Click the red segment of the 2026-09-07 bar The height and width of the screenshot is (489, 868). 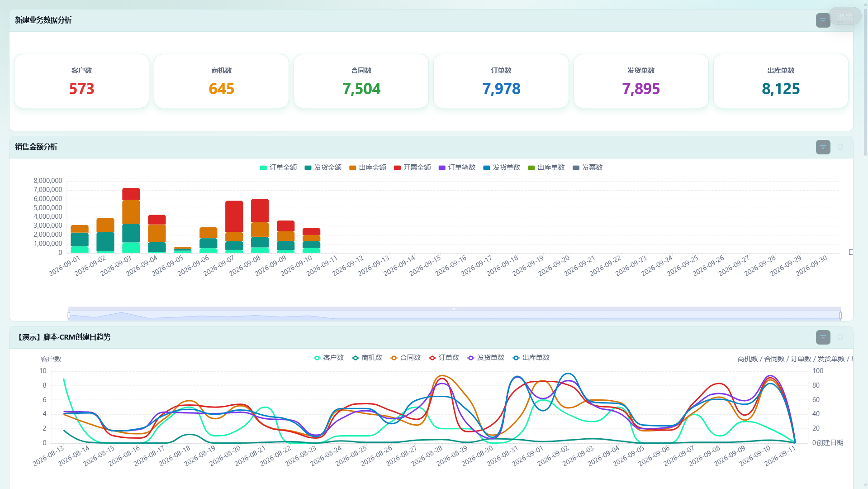(234, 216)
